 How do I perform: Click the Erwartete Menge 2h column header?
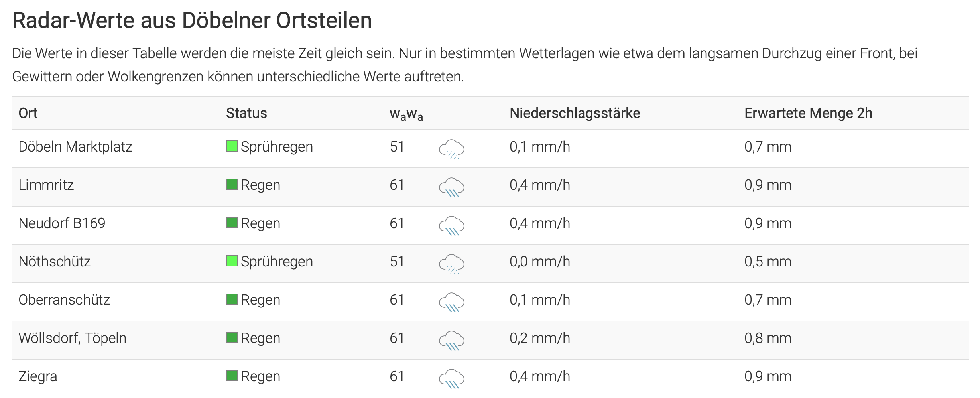click(x=808, y=113)
